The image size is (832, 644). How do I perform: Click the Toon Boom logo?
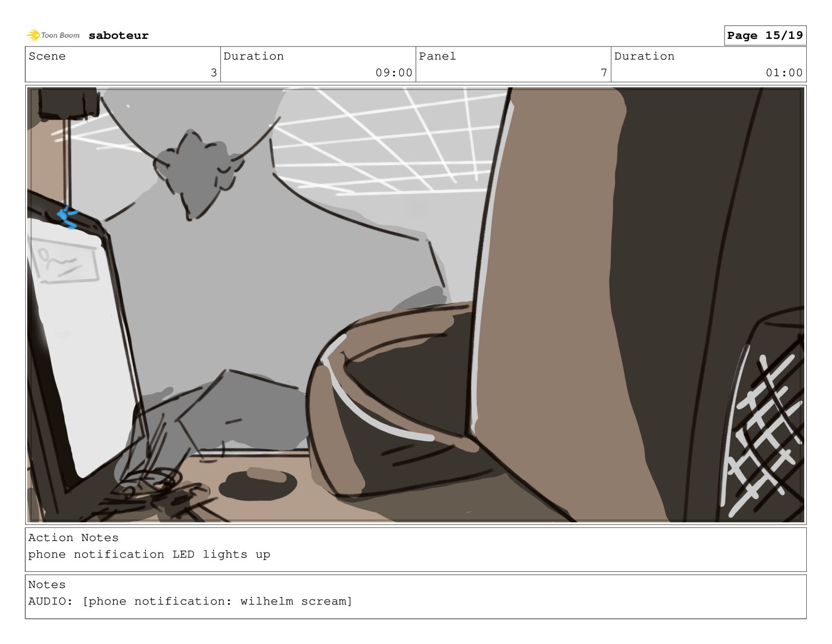pos(53,35)
